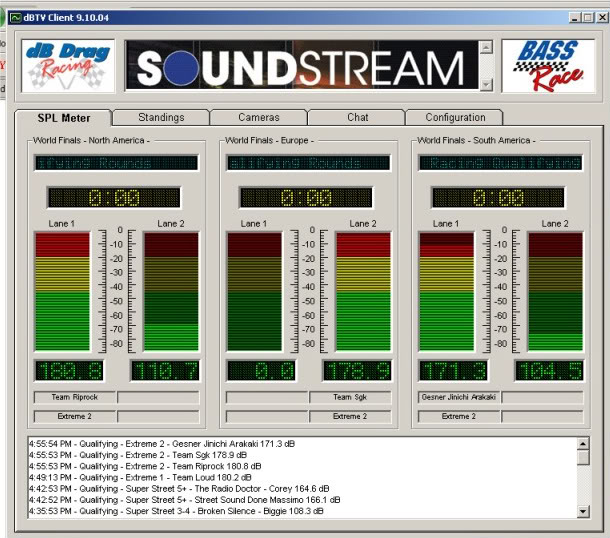
Task: Click the South America Lane 2 level meter
Action: click(x=556, y=292)
